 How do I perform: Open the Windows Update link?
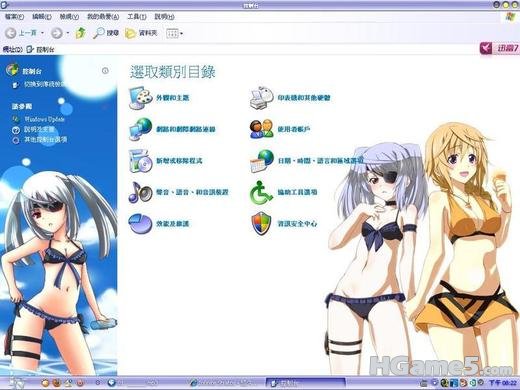pyautogui.click(x=44, y=119)
